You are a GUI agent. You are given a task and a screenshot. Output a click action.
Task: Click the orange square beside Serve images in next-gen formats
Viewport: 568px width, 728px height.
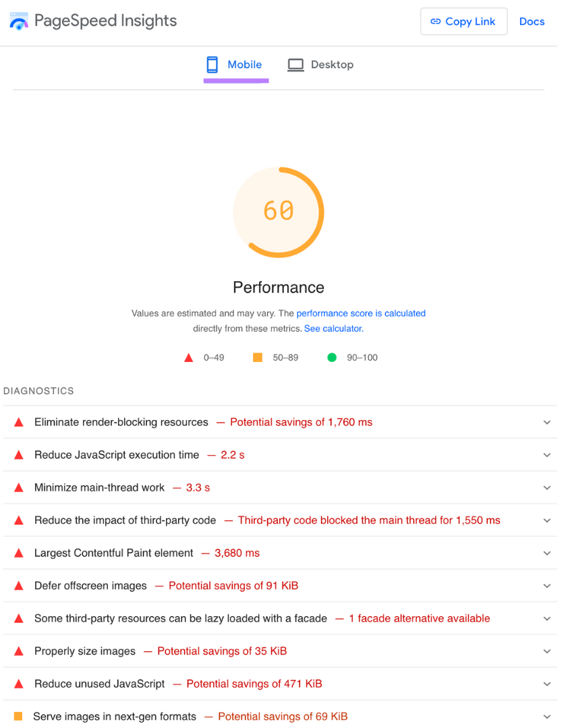tap(18, 716)
